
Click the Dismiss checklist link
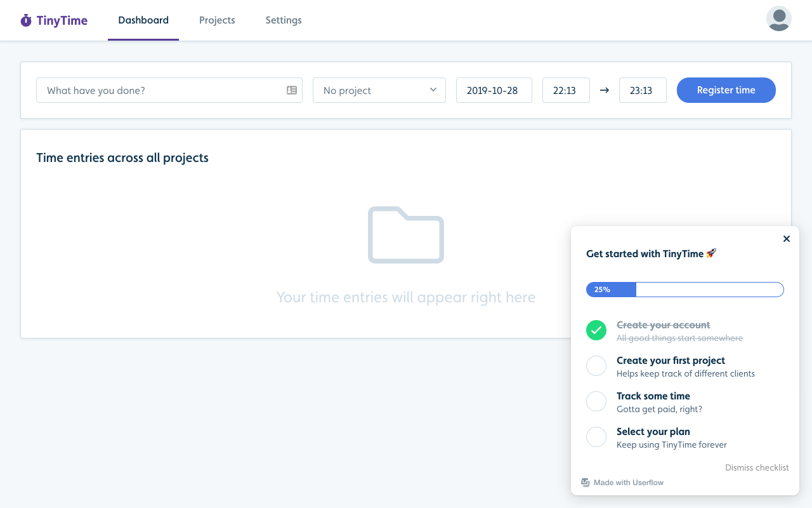coord(757,467)
